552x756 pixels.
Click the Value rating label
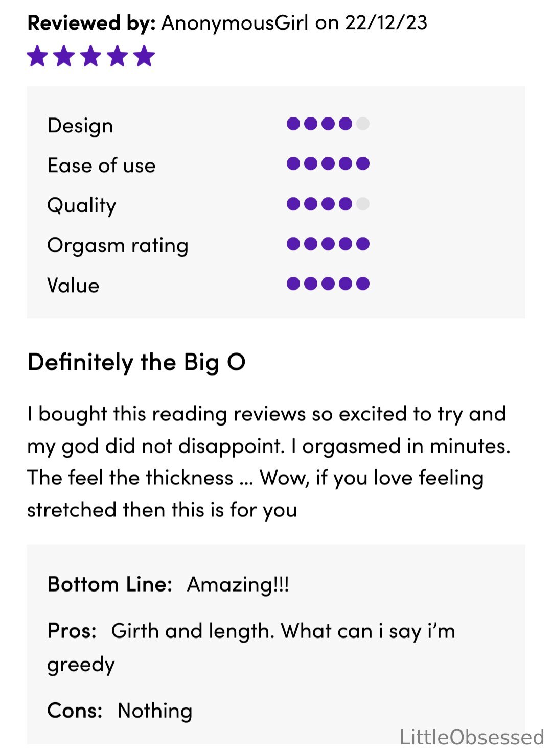[x=73, y=285]
